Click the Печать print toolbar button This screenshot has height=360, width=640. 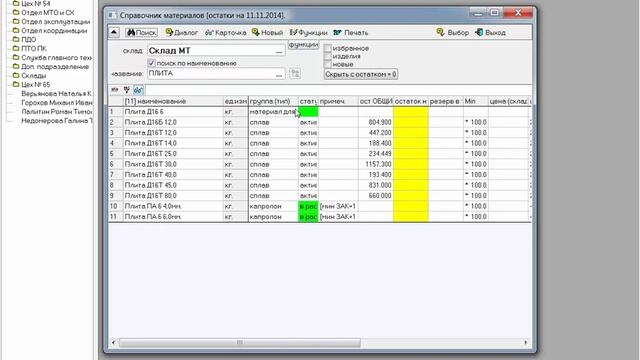(x=351, y=32)
